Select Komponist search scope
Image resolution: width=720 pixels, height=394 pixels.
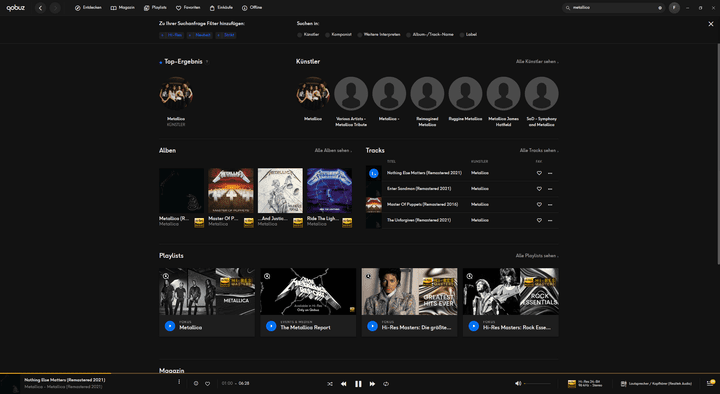338,34
